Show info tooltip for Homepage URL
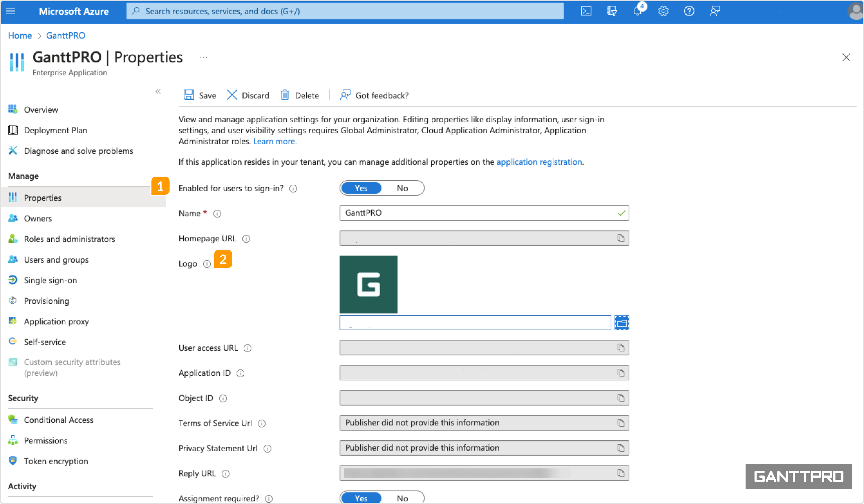Screen dimensions: 864x504 (x=246, y=239)
